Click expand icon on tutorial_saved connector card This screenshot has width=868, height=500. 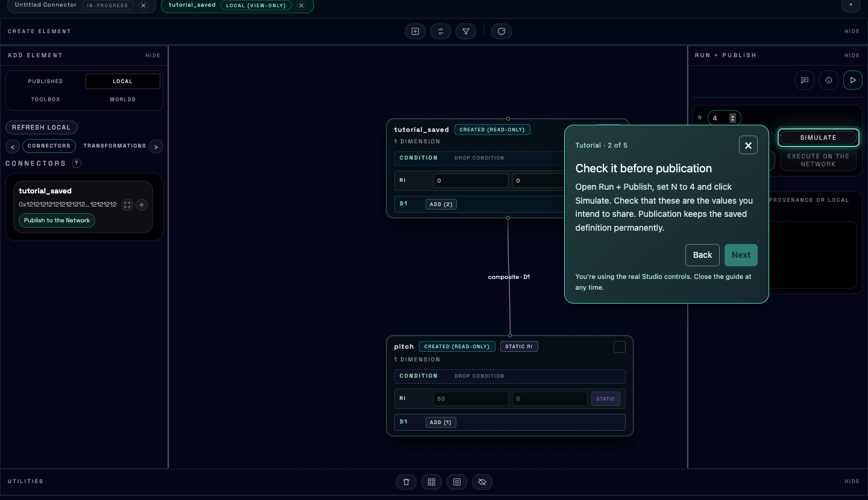127,205
